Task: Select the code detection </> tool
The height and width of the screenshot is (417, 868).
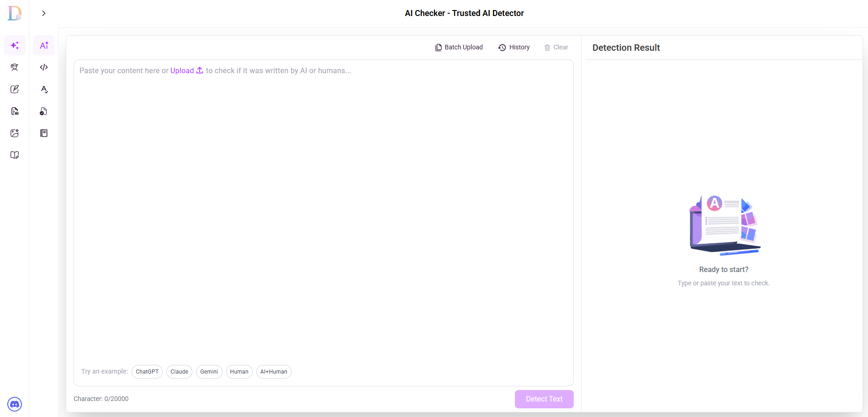Action: tap(43, 67)
